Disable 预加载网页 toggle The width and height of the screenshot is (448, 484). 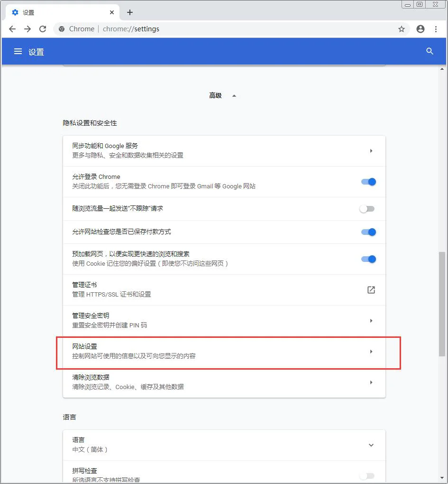[368, 259]
